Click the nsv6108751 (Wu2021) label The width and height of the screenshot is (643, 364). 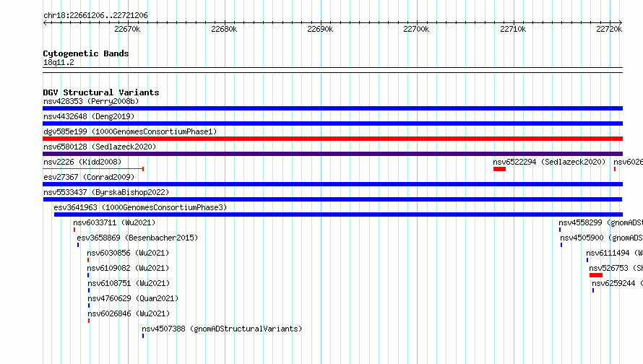point(129,283)
